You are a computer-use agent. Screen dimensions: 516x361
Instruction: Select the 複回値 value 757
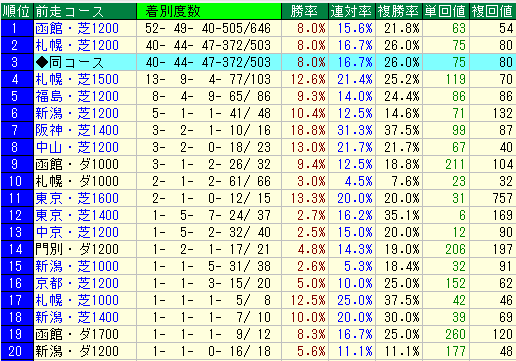[x=502, y=198]
